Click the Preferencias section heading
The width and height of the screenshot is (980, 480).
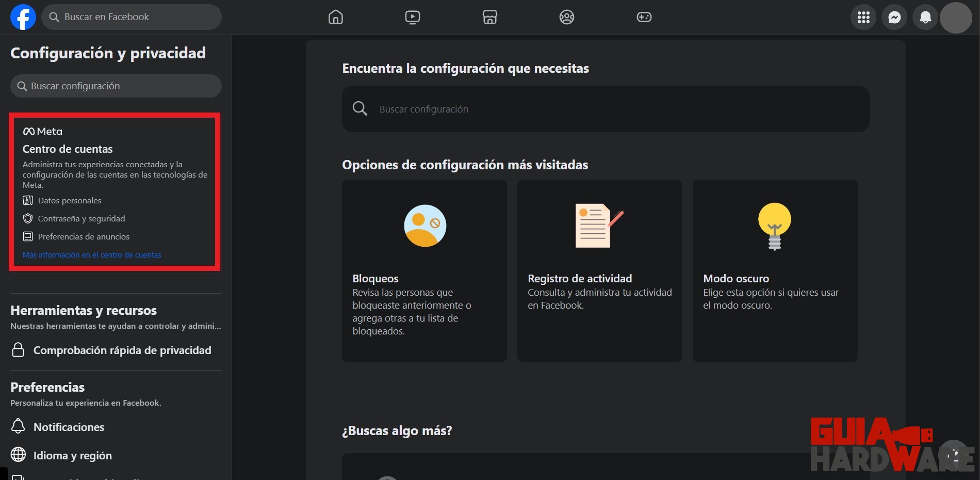click(x=47, y=387)
